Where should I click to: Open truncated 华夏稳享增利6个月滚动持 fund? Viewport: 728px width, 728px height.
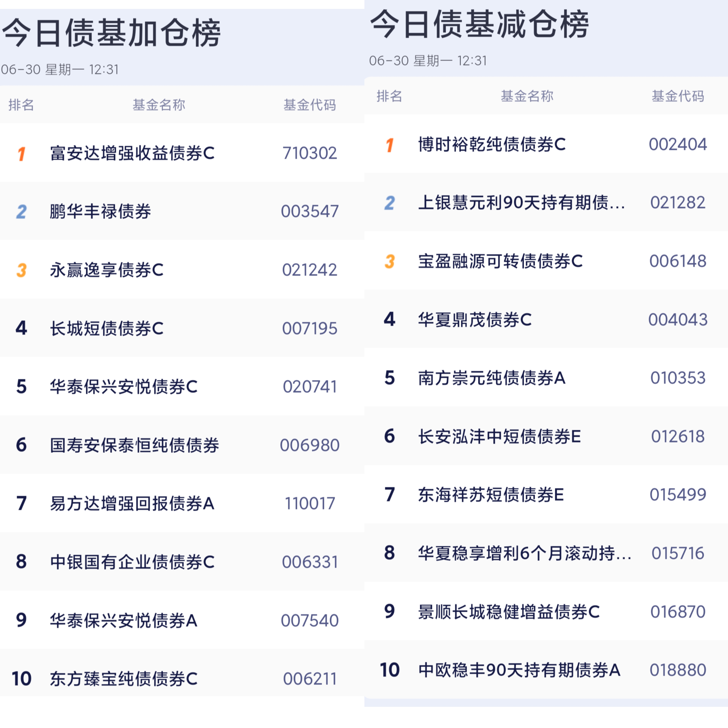click(525, 553)
